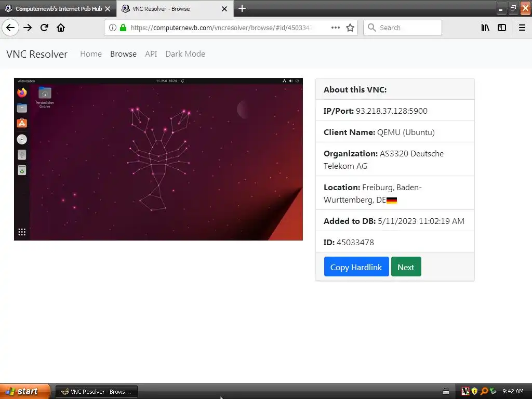Image resolution: width=532 pixels, height=399 pixels.
Task: Click the red V tray icon
Action: 465,391
